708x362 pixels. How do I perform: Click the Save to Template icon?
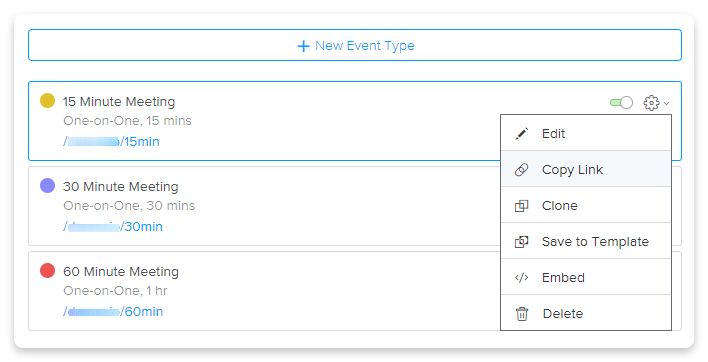coord(522,242)
